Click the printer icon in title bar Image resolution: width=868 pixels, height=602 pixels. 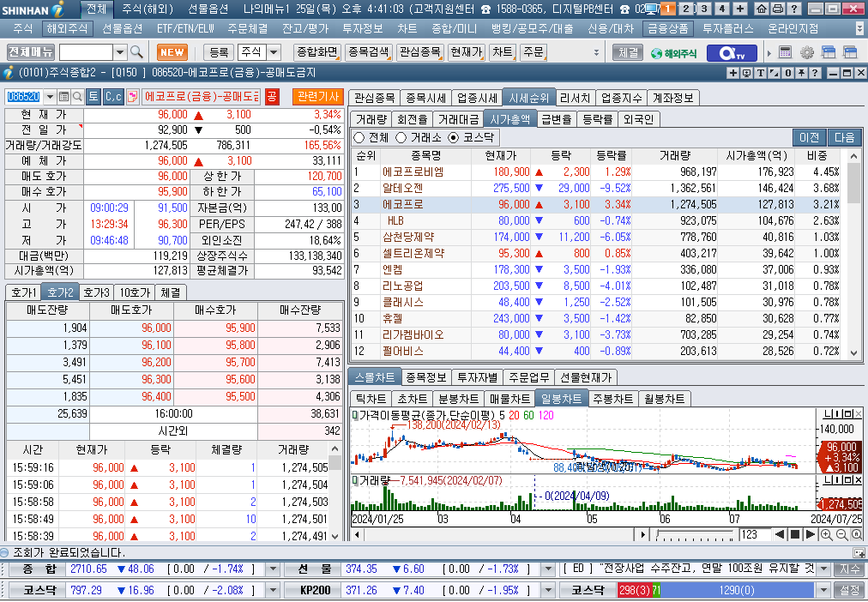click(x=777, y=9)
